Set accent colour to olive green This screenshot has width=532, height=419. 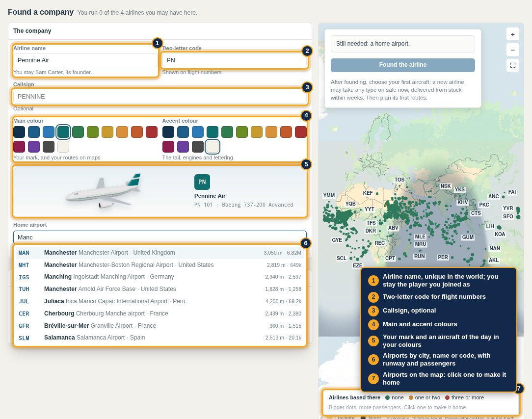(x=242, y=132)
